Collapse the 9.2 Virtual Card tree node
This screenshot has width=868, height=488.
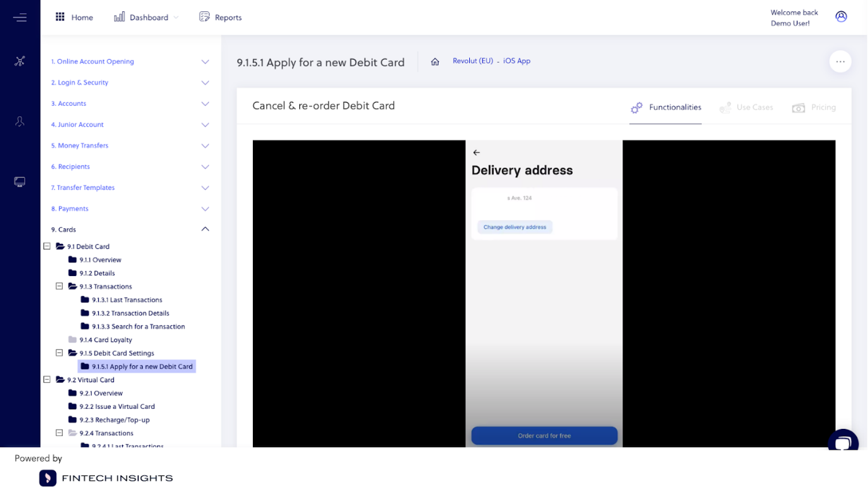point(47,380)
